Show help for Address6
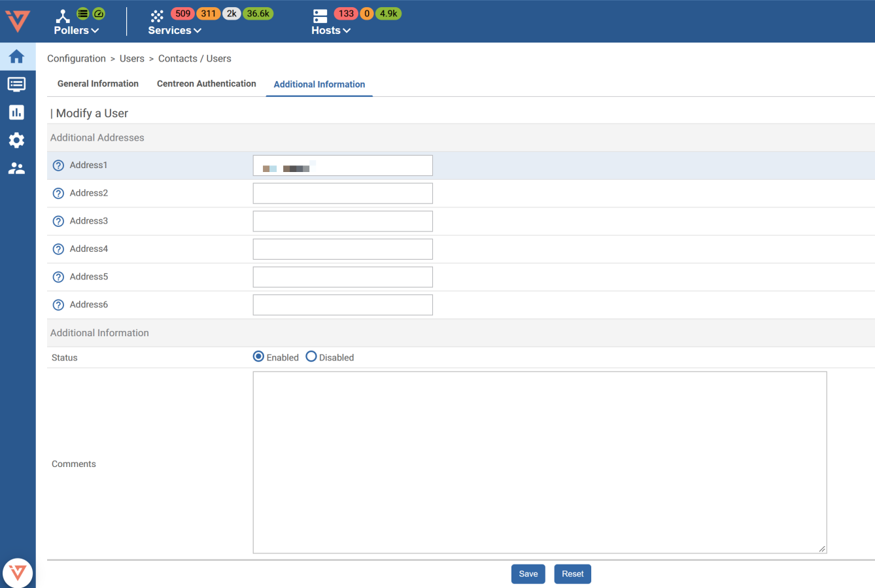 tap(58, 305)
